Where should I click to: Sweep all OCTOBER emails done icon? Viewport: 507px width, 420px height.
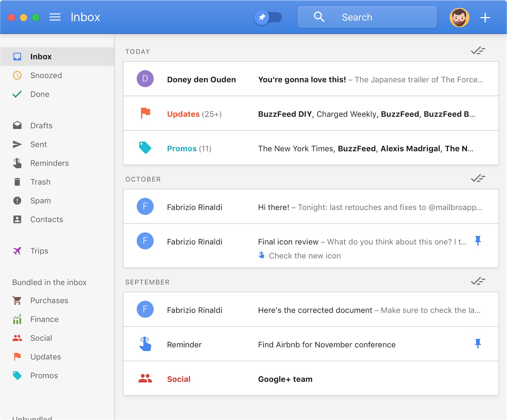point(478,178)
